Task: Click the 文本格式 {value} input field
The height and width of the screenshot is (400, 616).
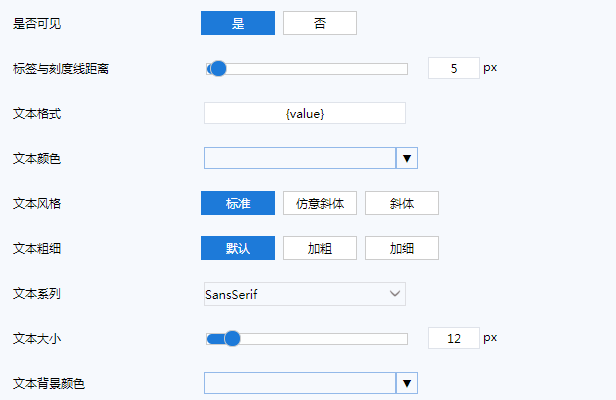Action: [305, 114]
